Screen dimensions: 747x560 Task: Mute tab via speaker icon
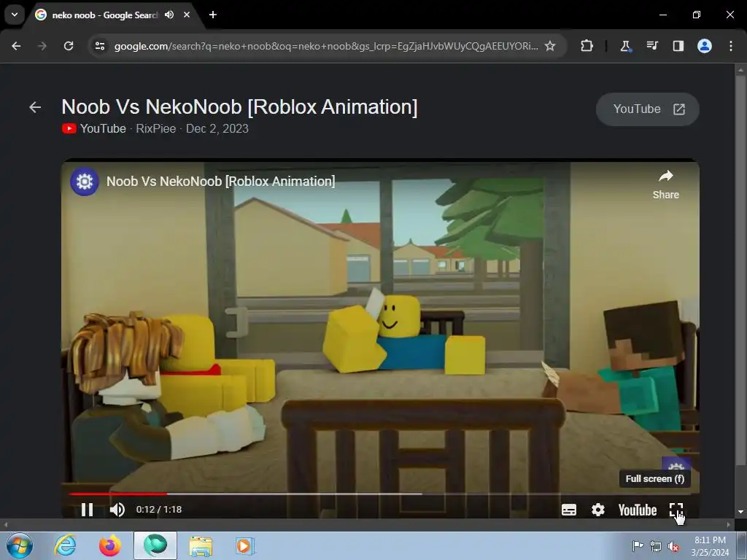coord(169,15)
